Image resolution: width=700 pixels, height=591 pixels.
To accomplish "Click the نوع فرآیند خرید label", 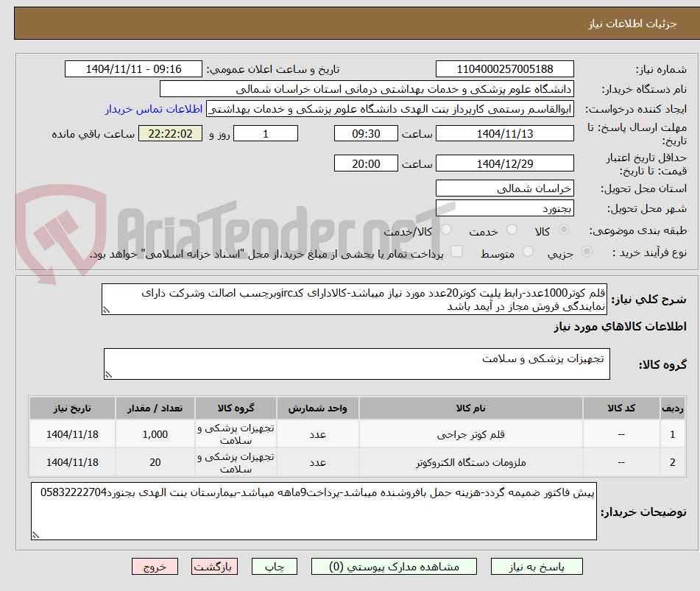I will pos(649,252).
